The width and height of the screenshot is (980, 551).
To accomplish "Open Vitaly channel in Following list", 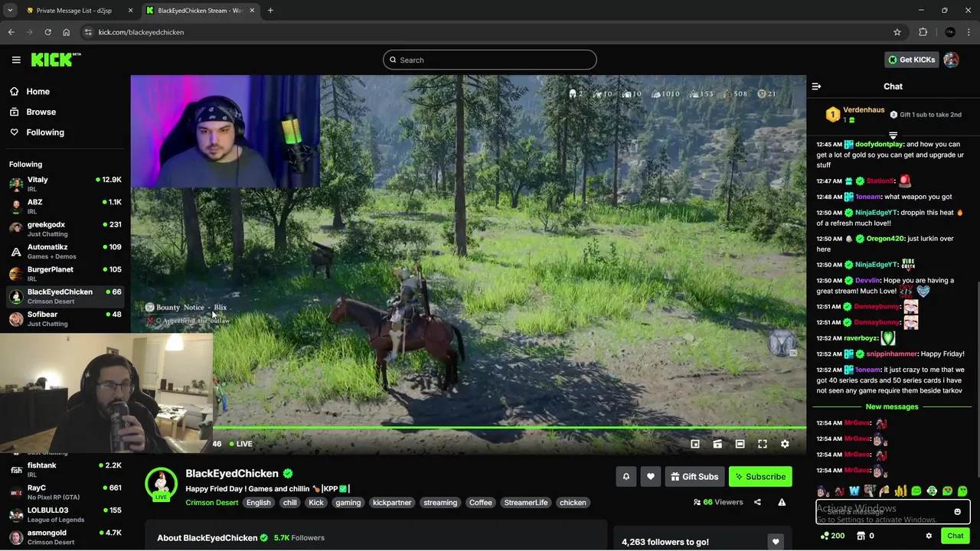I will (x=65, y=184).
